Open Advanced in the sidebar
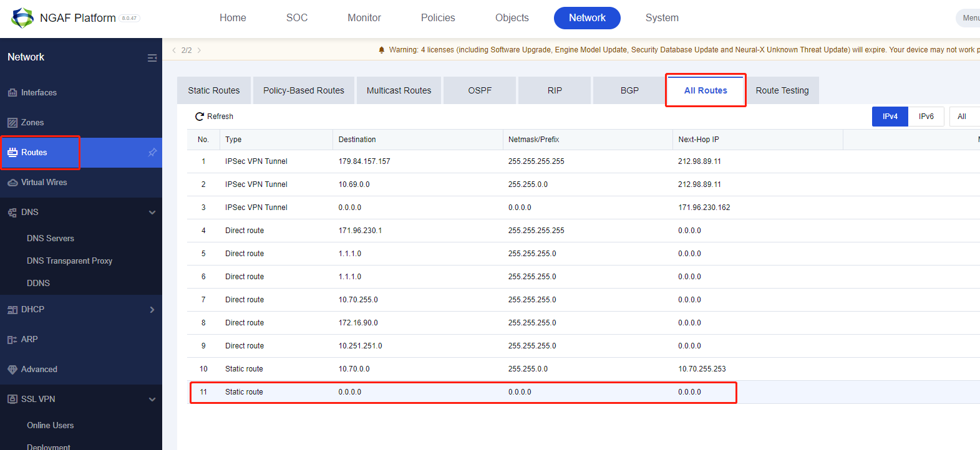 click(x=39, y=370)
